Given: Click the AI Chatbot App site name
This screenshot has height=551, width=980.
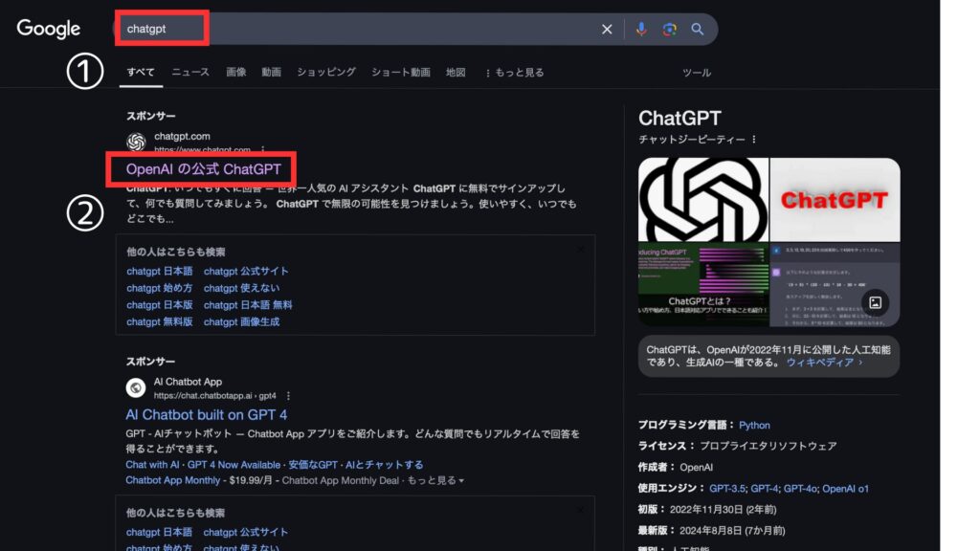Looking at the screenshot, I should point(188,382).
